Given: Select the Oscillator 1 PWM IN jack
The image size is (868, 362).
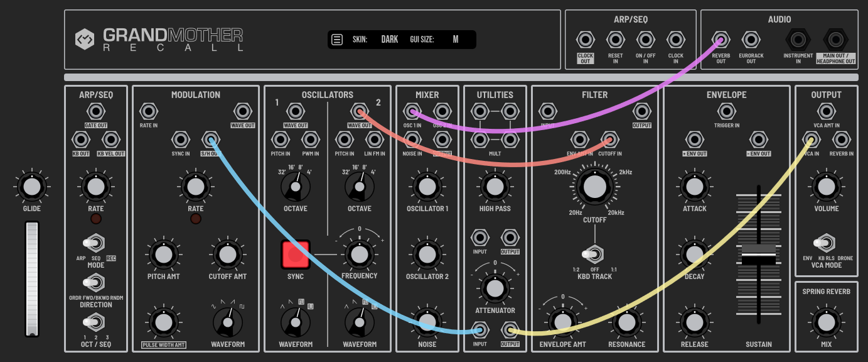Looking at the screenshot, I should point(311,139).
